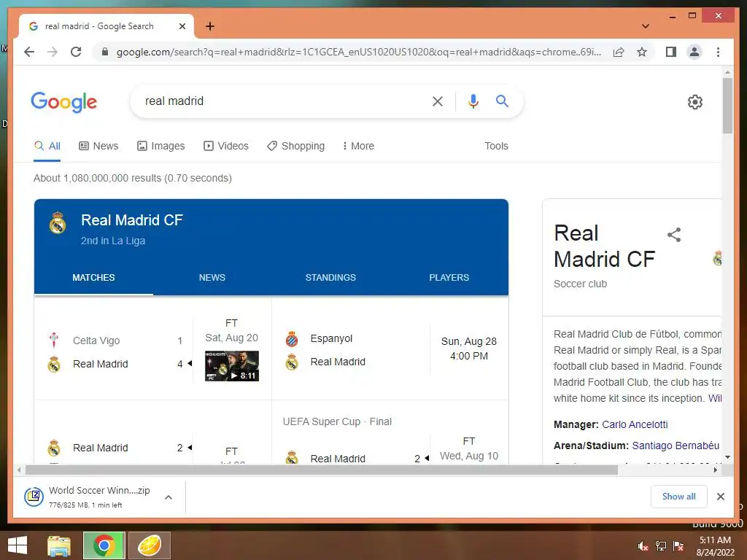Image resolution: width=747 pixels, height=560 pixels.
Task: Click the vertical scrollbar thumb
Action: (727, 105)
